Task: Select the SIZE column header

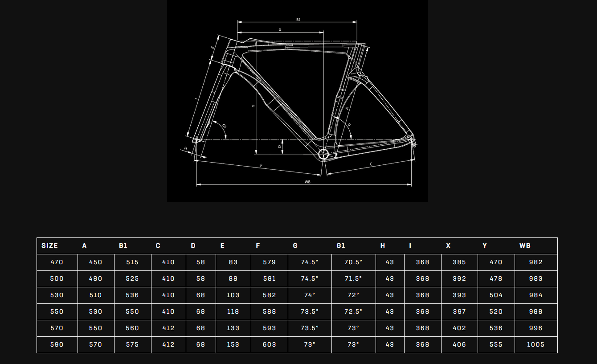Action: (49, 245)
